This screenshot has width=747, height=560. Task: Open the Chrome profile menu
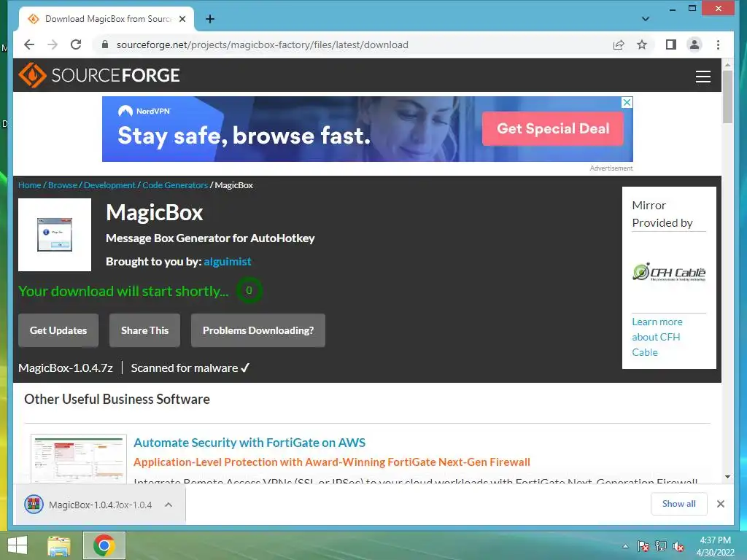coord(694,44)
